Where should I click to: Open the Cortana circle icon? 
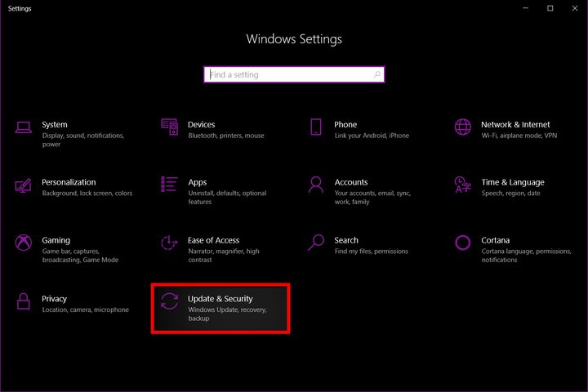pos(462,243)
